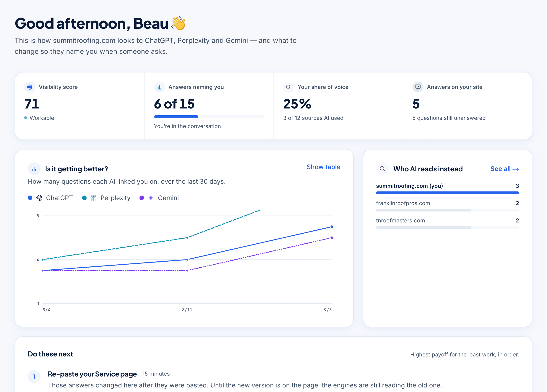The width and height of the screenshot is (547, 392).
Task: Click the count 2 for franklinroofpros.com
Action: click(x=517, y=203)
